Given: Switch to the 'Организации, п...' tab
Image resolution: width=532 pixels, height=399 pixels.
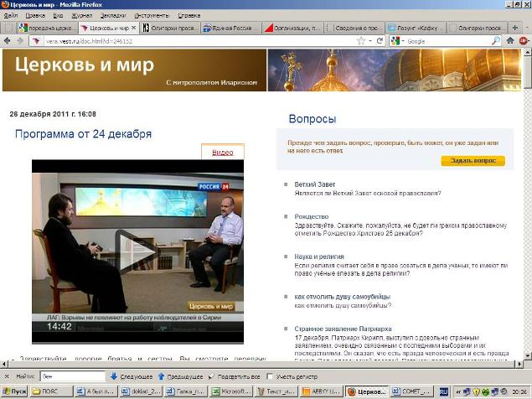Looking at the screenshot, I should [x=292, y=28].
